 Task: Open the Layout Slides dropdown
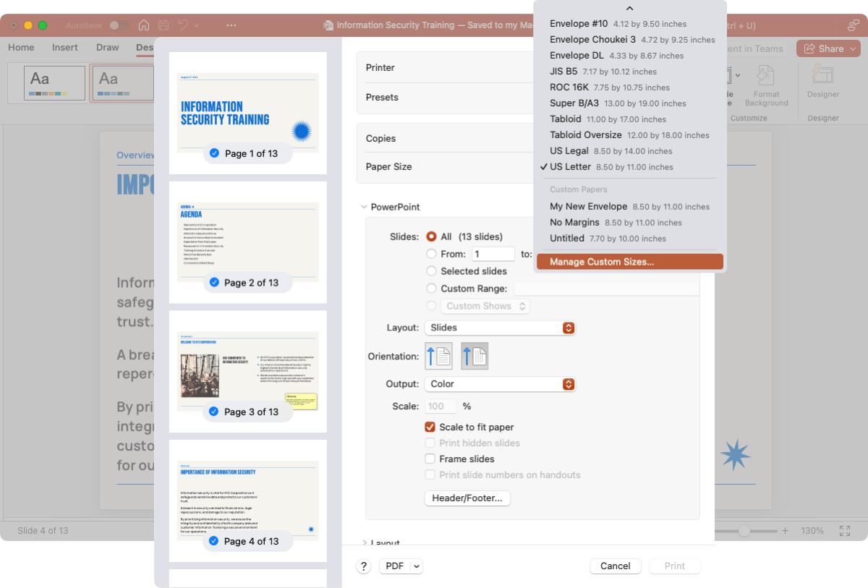500,328
